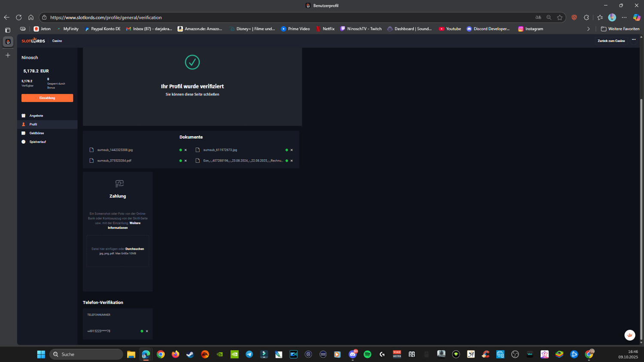Click Durchsuchen to browse for a file
Image resolution: width=644 pixels, height=362 pixels.
click(134, 249)
